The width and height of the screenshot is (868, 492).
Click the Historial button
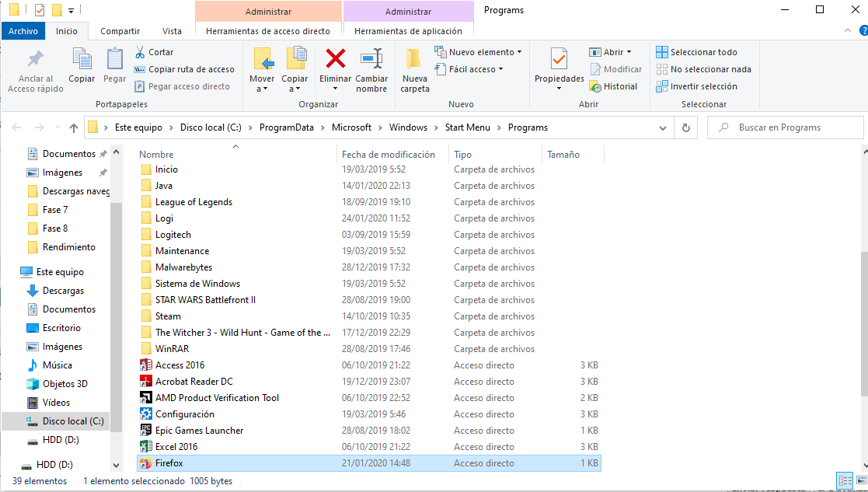[613, 86]
